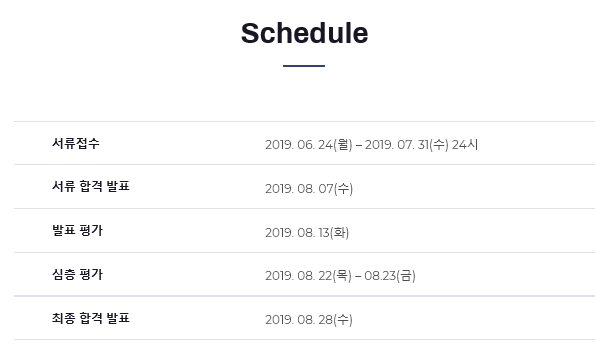Screen dimensions: 609x361
Task: Click the 서류 합격 발표 label
Action: pos(91,187)
